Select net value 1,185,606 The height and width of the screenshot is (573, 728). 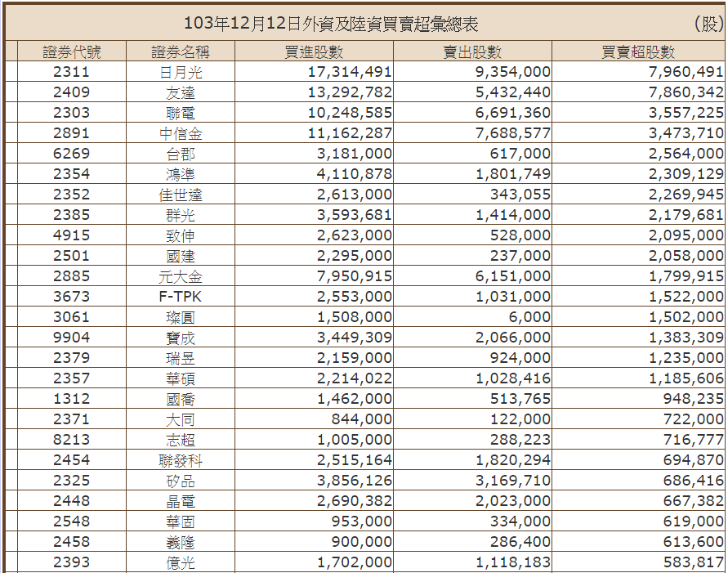pos(686,378)
